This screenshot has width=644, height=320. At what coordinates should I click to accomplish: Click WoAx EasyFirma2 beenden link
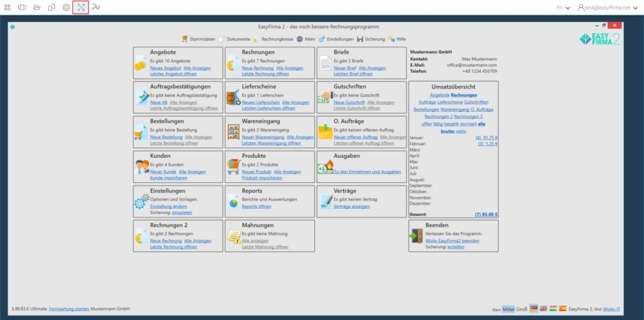452,241
